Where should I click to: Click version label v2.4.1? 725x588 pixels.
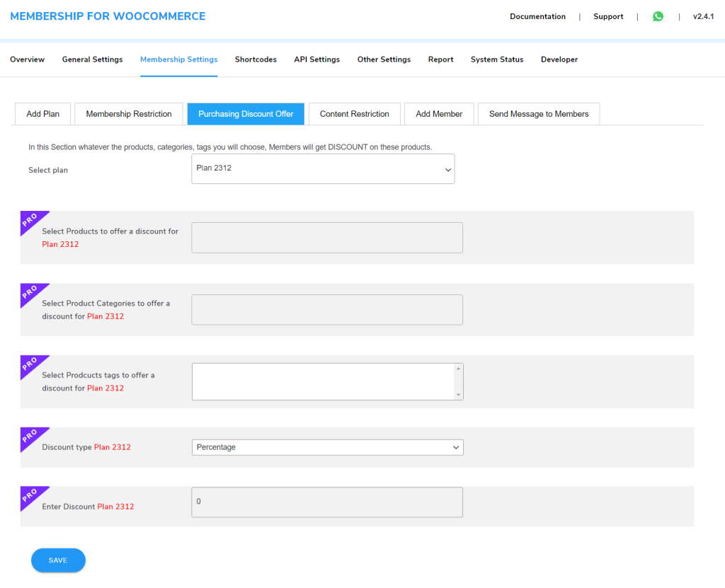pos(703,17)
